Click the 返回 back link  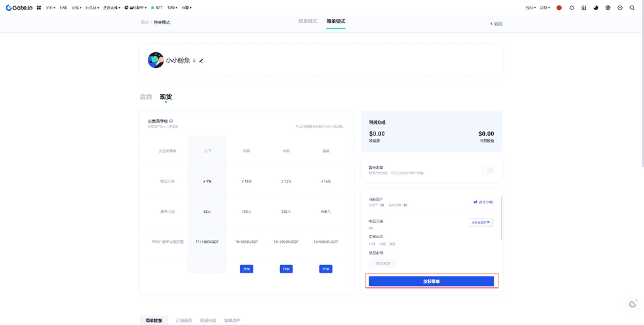click(496, 23)
